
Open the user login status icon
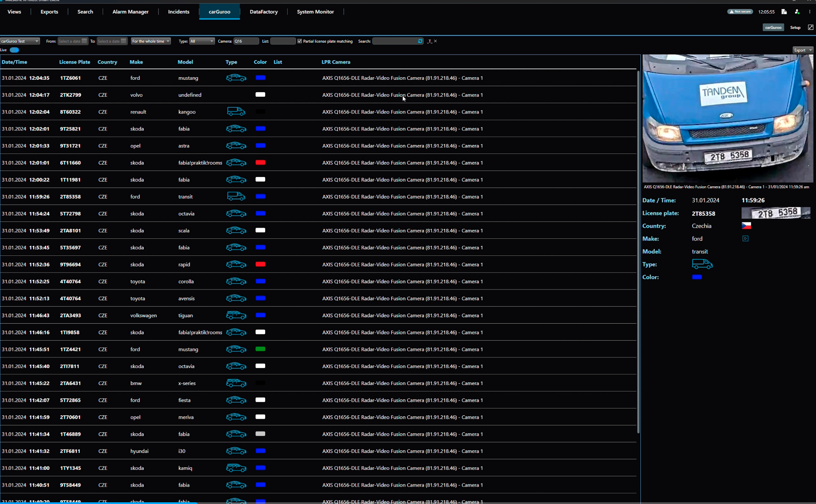point(797,12)
